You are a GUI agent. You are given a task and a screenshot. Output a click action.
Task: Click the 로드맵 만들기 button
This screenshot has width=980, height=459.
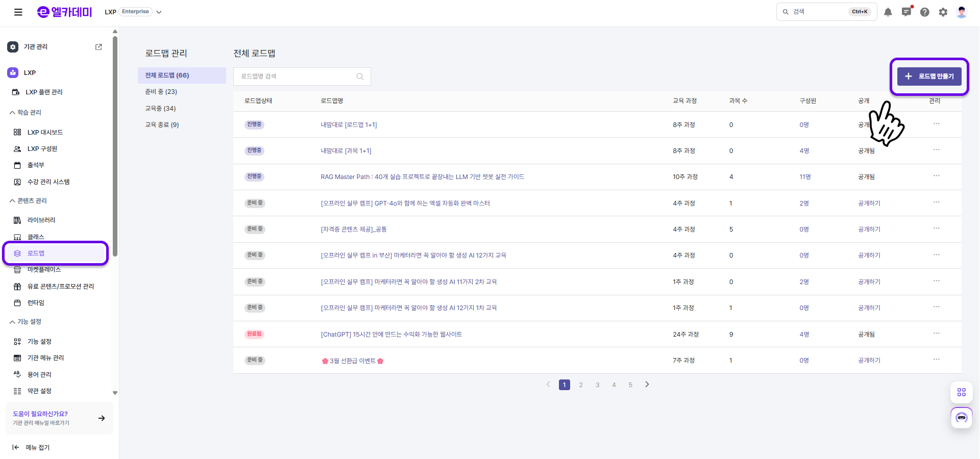pyautogui.click(x=929, y=76)
